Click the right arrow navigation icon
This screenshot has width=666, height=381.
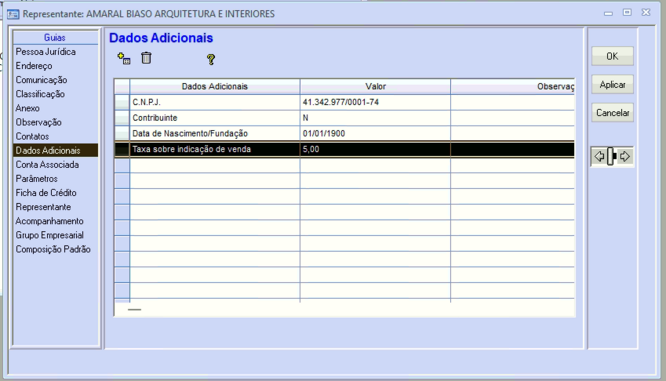[x=624, y=156]
